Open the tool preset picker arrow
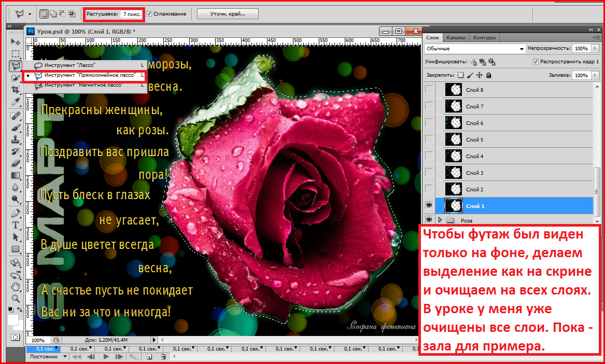The height and width of the screenshot is (364, 605). point(30,15)
